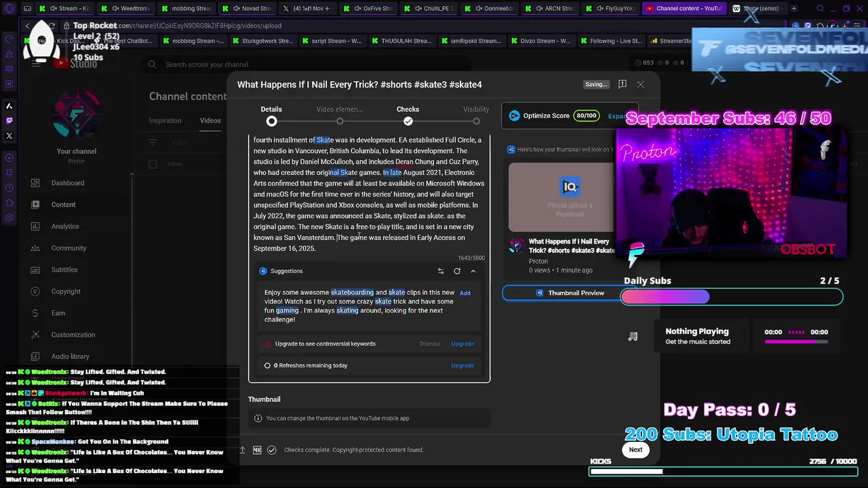This screenshot has width=868, height=488.
Task: Click Upgrade beside controversial keywords
Action: (462, 344)
